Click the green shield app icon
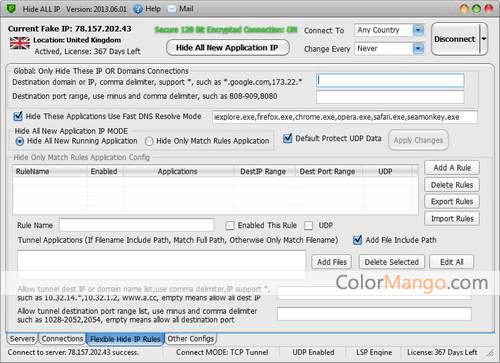This screenshot has width=500, height=363. click(11, 8)
